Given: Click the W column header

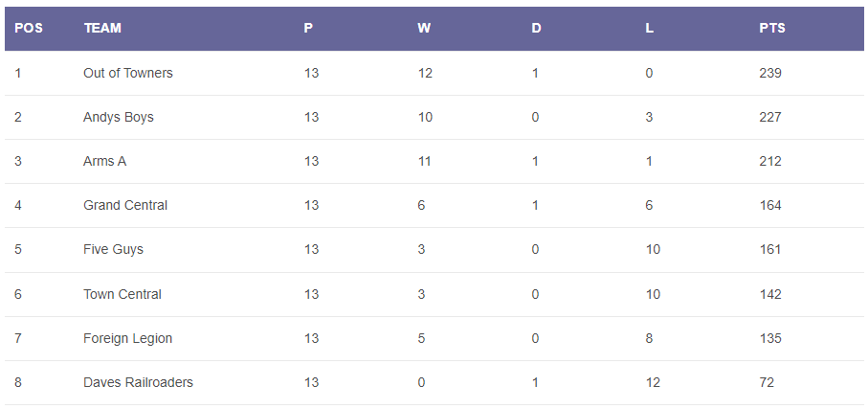Looking at the screenshot, I should 424,28.
